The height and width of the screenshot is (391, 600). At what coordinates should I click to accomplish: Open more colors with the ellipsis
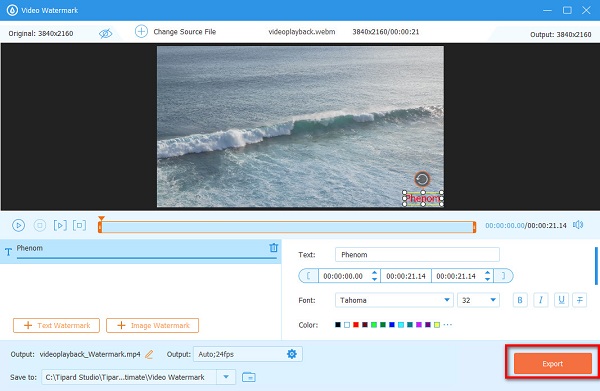tap(447, 325)
